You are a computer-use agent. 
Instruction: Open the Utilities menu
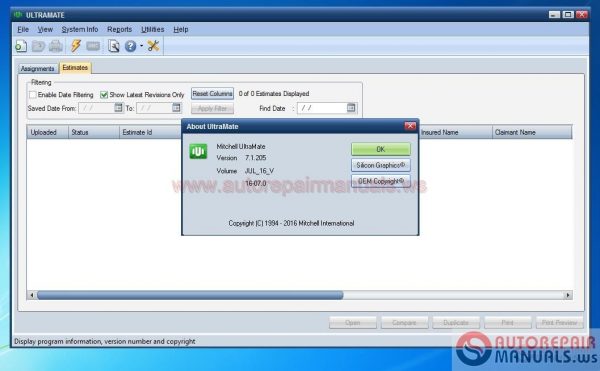coord(152,29)
